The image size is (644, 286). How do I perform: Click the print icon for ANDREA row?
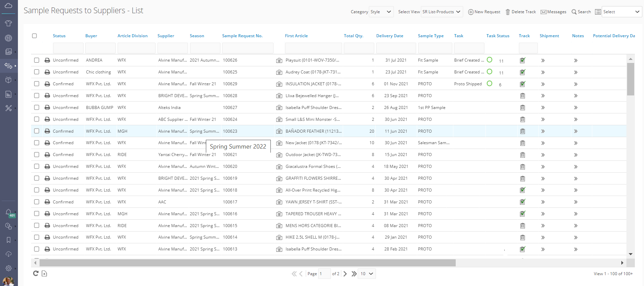pos(47,60)
